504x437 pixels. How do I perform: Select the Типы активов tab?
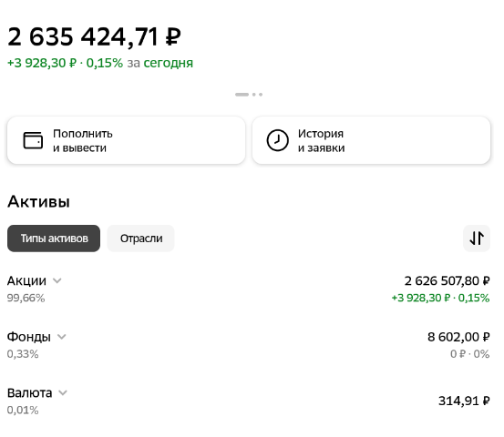pyautogui.click(x=54, y=239)
